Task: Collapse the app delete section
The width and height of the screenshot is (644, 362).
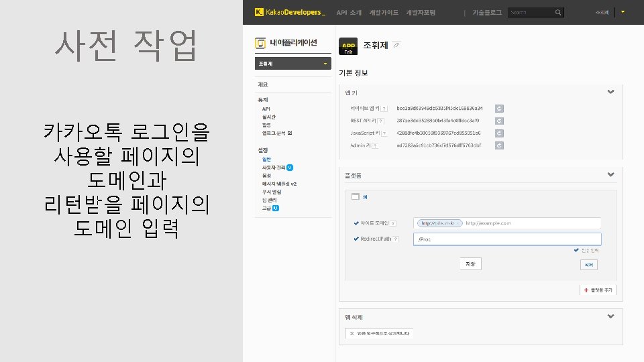Action: point(610,316)
